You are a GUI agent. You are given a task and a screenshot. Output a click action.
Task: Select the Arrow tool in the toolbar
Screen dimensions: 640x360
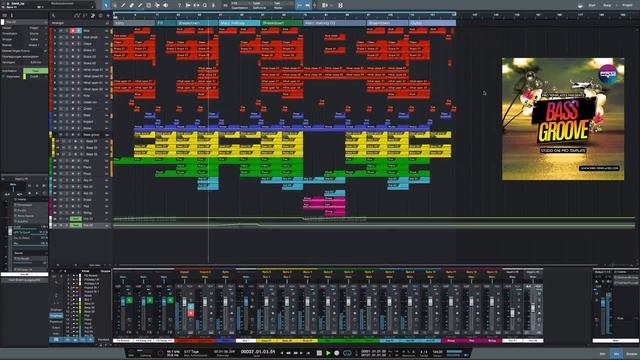[106, 5]
